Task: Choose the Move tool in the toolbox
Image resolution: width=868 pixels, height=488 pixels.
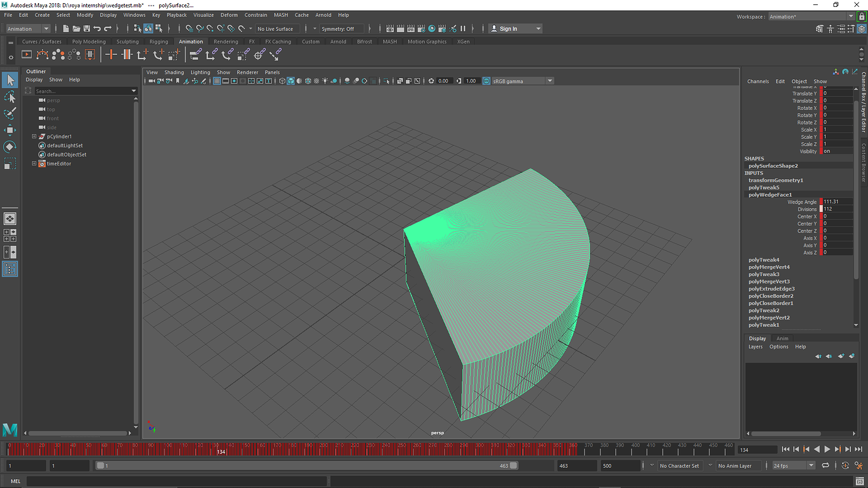Action: (10, 130)
